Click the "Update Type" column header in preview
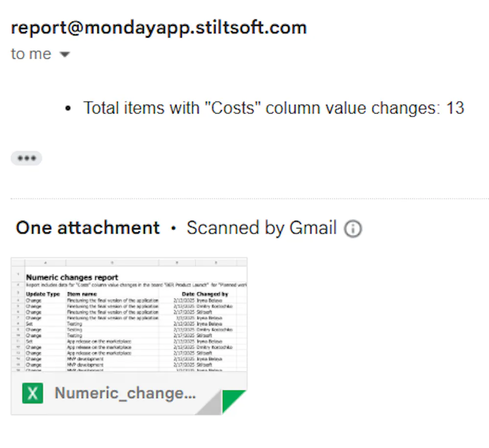489x448 pixels. (43, 294)
